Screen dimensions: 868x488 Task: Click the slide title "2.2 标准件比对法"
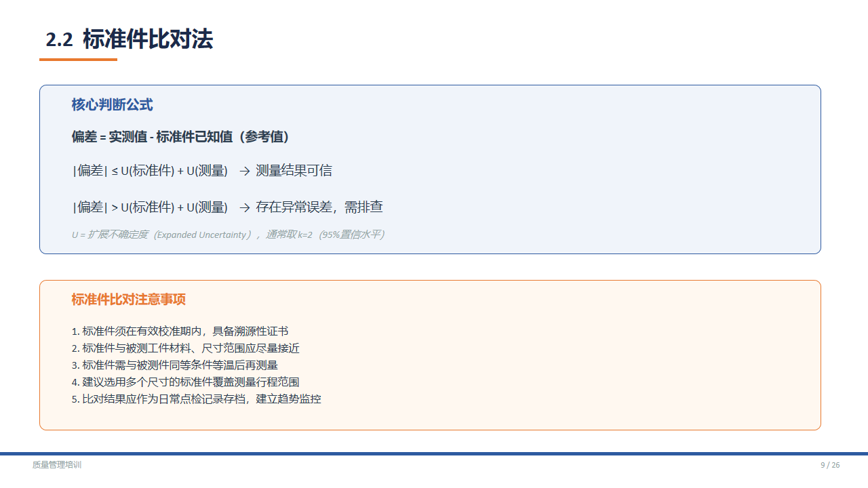(x=129, y=39)
